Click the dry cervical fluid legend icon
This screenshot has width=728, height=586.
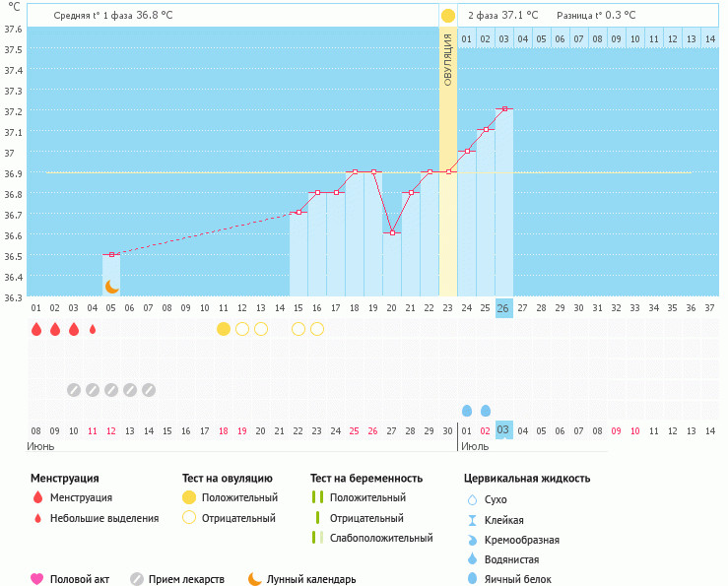coord(471,499)
